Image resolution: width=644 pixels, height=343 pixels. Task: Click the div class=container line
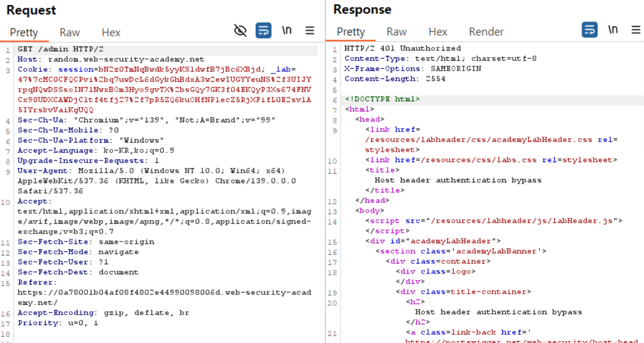point(438,261)
